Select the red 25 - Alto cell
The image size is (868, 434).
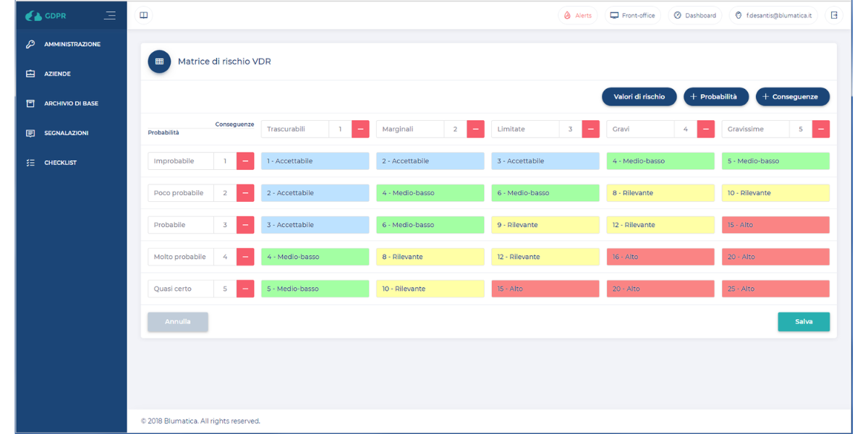775,289
